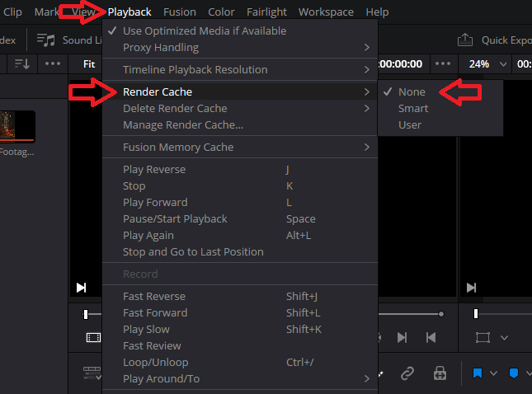Image resolution: width=532 pixels, height=394 pixels.
Task: Select Manage Render Cache menu entry
Action: coord(182,125)
